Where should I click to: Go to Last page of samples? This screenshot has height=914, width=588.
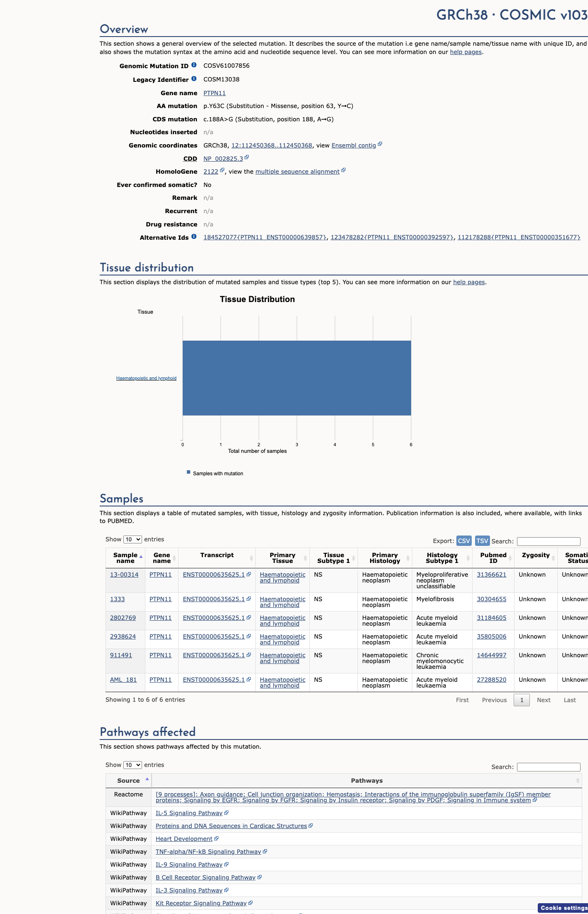click(570, 700)
